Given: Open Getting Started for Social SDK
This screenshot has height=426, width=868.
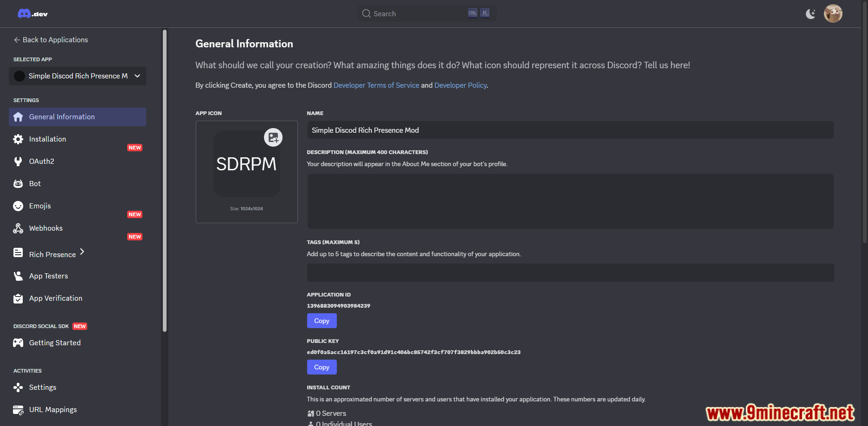Looking at the screenshot, I should coord(55,343).
